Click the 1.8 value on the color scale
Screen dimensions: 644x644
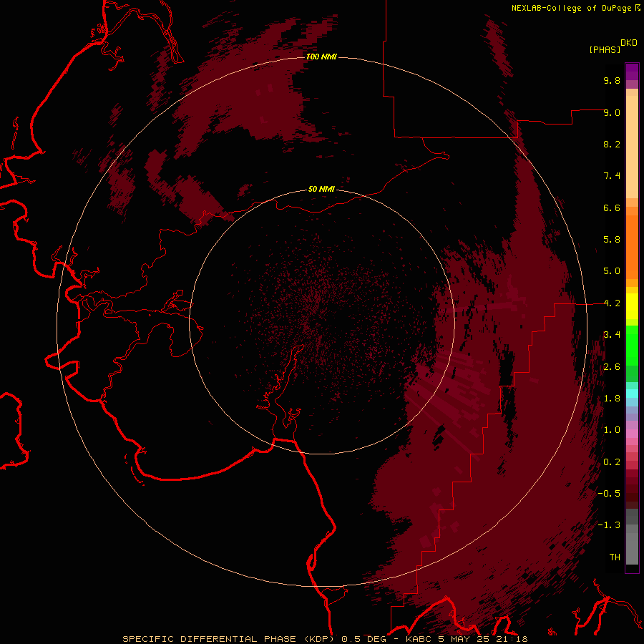612,399
